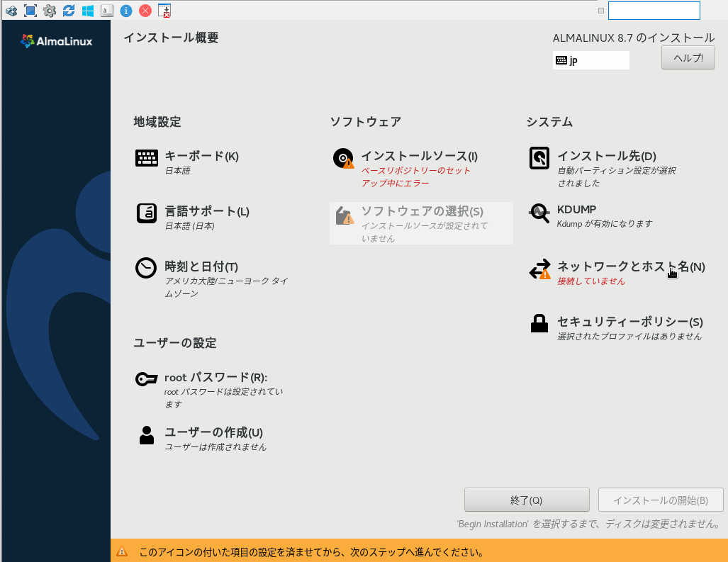Click the window download-cancel toolbar icon

tap(164, 10)
